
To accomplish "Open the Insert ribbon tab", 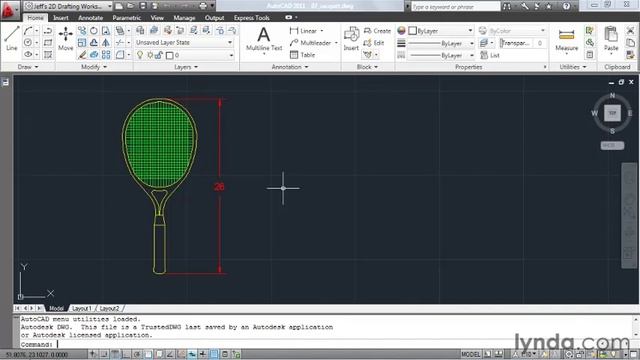I will (x=61, y=18).
